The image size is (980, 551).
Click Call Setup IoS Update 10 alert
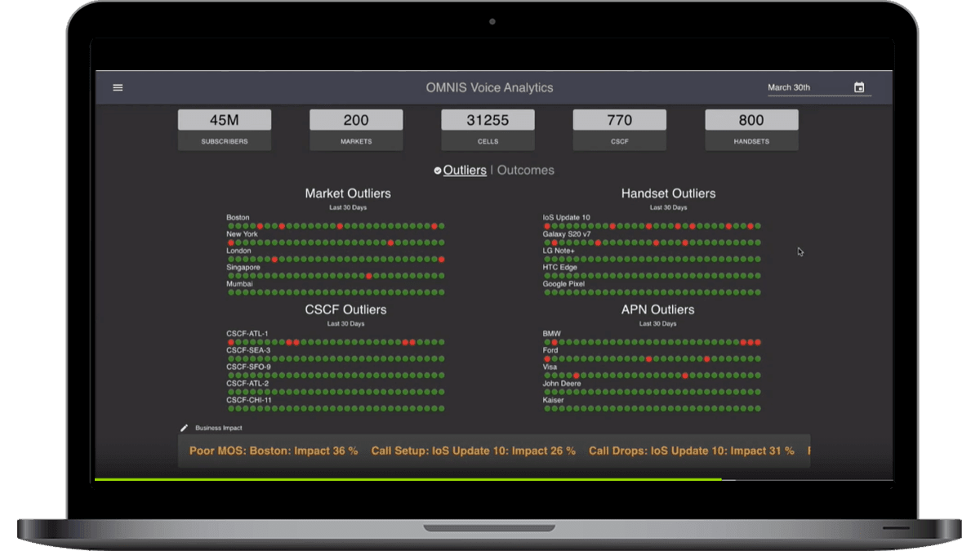(x=473, y=451)
